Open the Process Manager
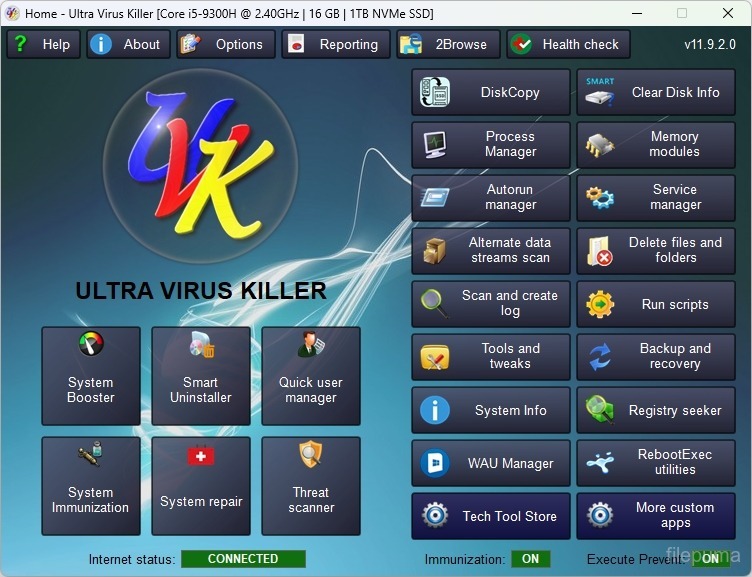This screenshot has height=577, width=752. coord(491,145)
